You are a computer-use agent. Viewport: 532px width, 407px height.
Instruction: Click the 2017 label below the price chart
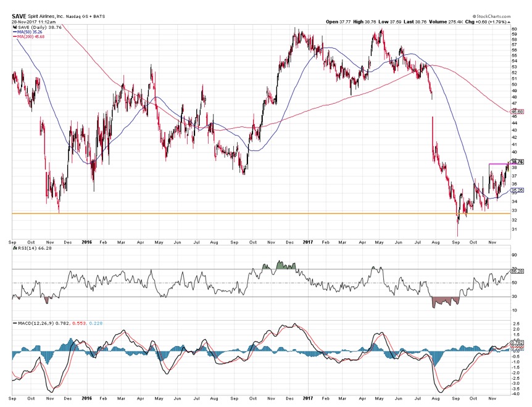(x=308, y=242)
